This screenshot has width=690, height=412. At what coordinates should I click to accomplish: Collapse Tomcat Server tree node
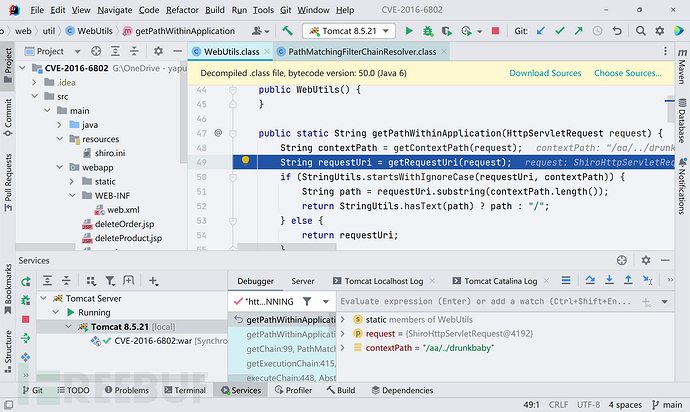point(43,298)
